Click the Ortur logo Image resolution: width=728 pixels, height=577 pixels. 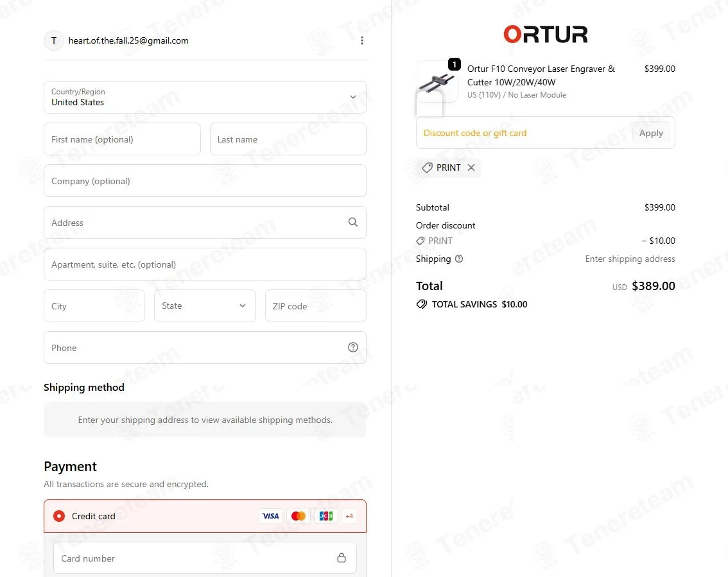pyautogui.click(x=546, y=35)
